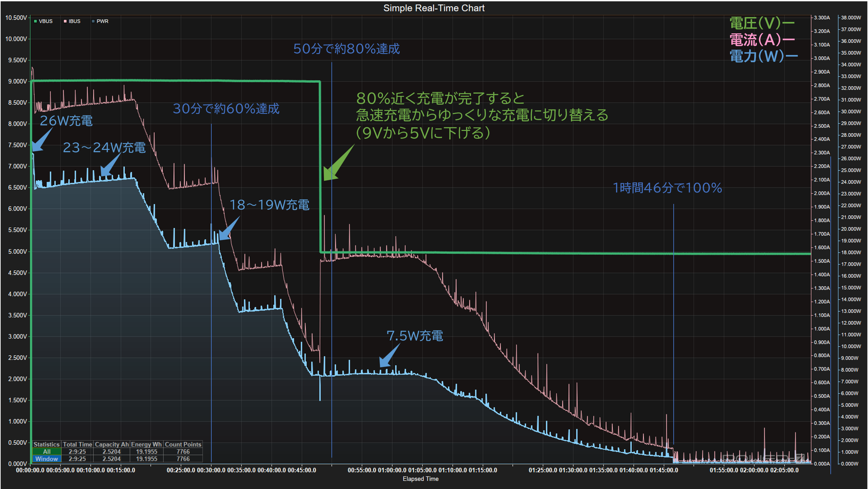868x489 pixels.
Task: Toggle the PWR series label
Action: [102, 21]
